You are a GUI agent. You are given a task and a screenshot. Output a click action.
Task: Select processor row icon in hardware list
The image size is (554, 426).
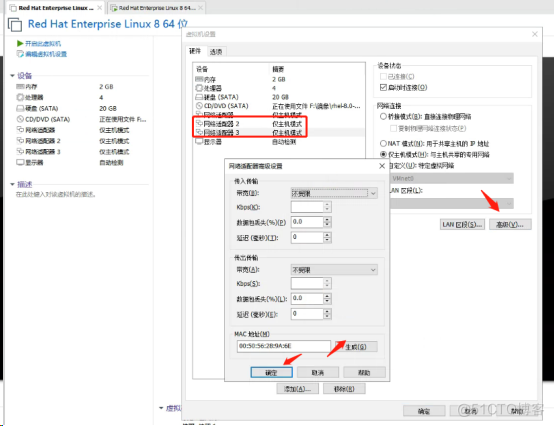pyautogui.click(x=199, y=88)
